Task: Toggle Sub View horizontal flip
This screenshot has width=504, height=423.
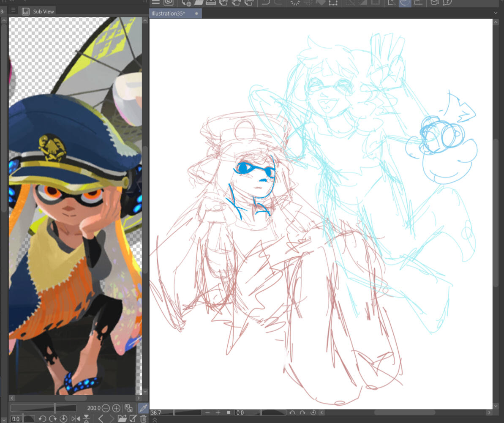Action: (76, 418)
